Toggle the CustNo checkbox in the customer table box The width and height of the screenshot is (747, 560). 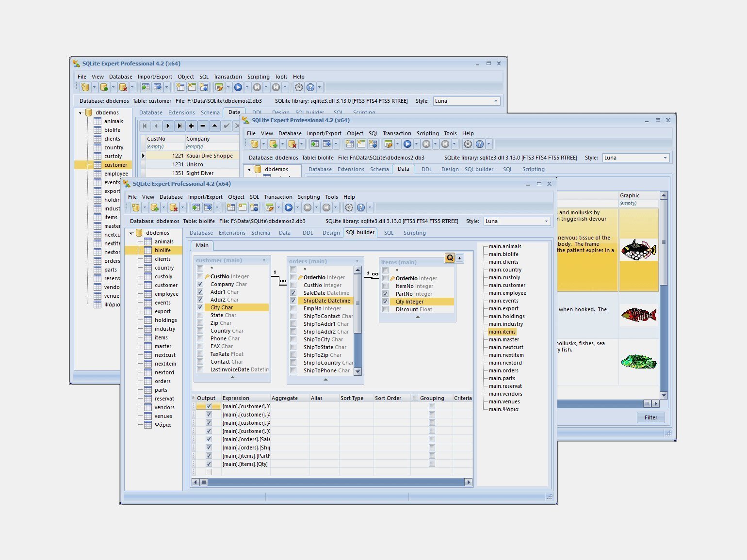pos(200,276)
